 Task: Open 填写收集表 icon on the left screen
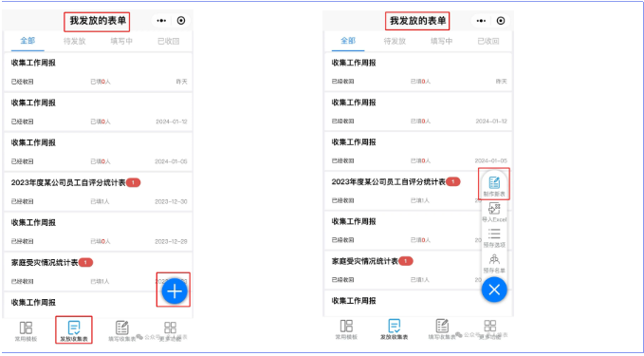[122, 328]
